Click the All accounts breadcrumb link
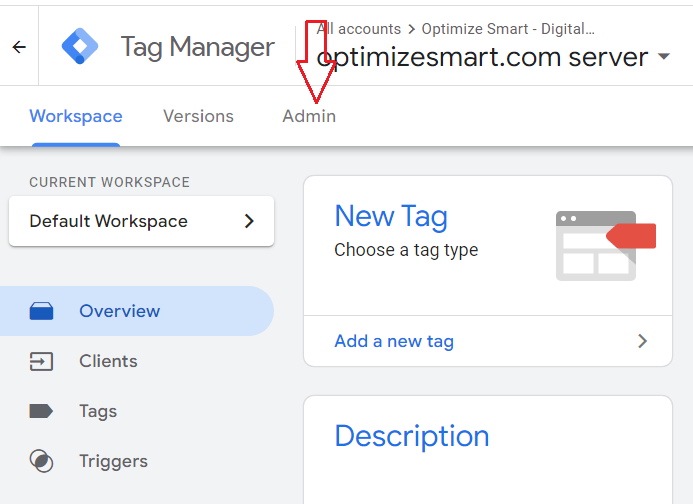The width and height of the screenshot is (693, 504). (x=360, y=29)
